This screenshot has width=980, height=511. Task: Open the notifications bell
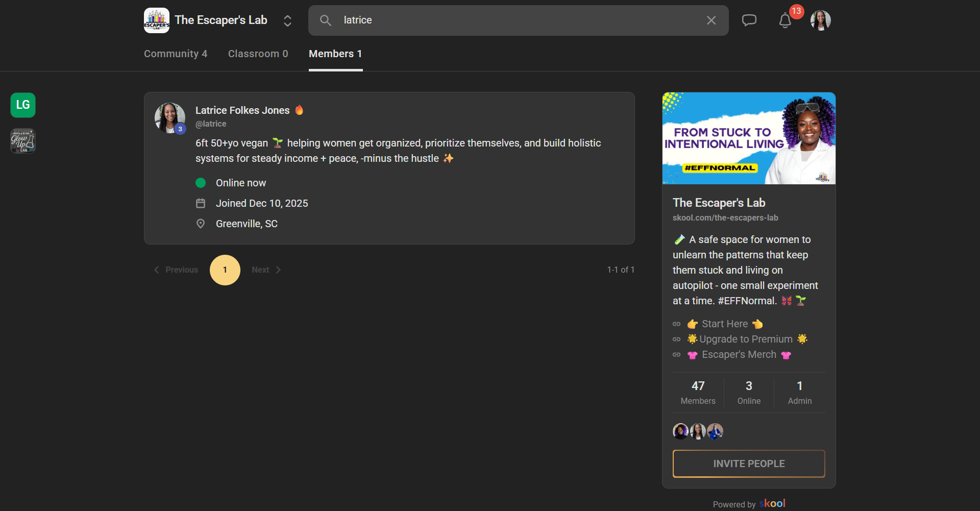pos(785,20)
